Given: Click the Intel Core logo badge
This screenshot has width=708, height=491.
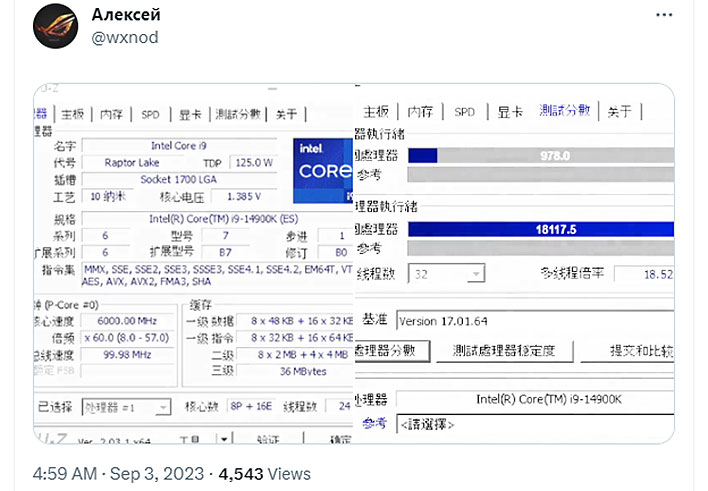Looking at the screenshot, I should click(322, 170).
